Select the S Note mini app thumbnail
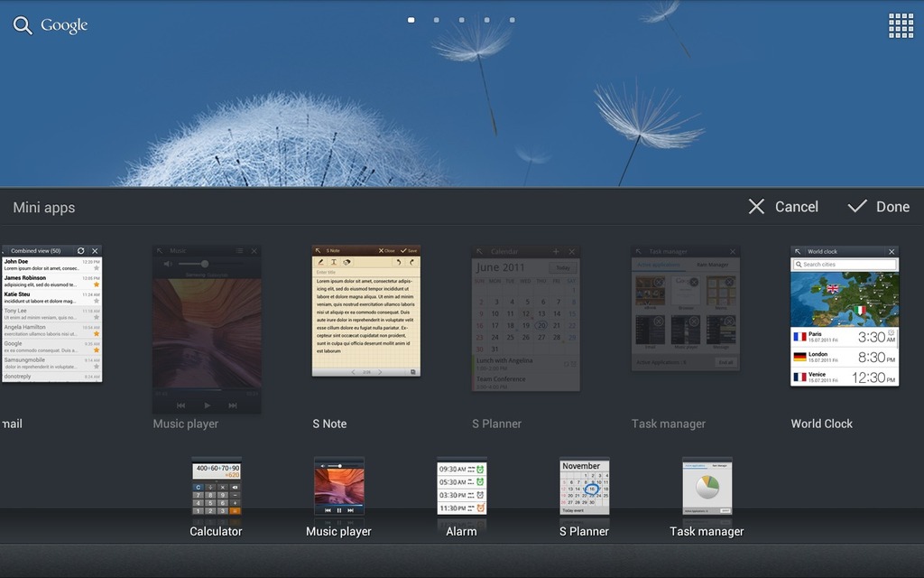Screen dimensions: 924x578 pos(366,311)
